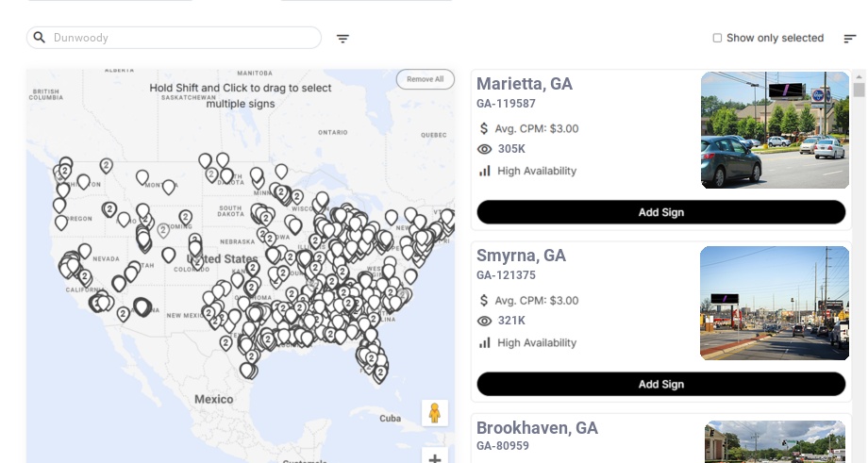Add the Marietta, GA sign

pyautogui.click(x=660, y=212)
